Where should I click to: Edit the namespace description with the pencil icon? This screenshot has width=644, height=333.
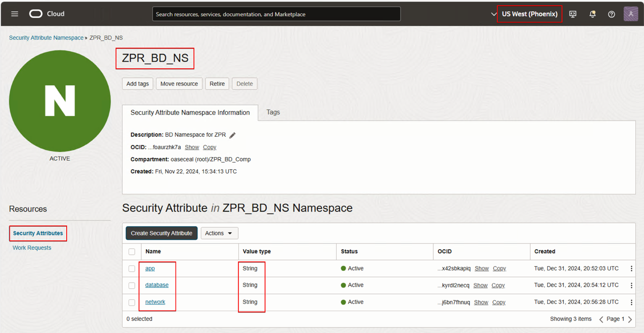coord(232,134)
